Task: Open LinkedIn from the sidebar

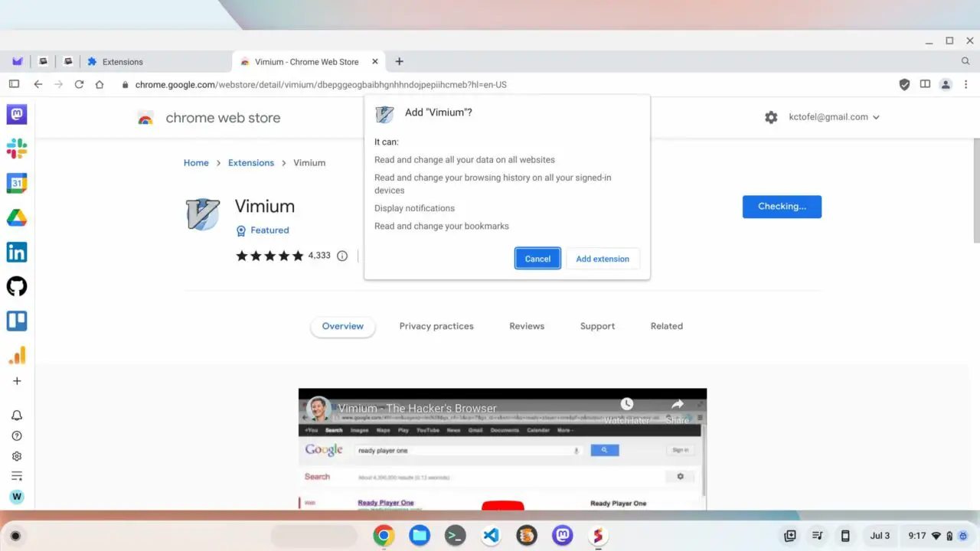Action: (x=17, y=252)
